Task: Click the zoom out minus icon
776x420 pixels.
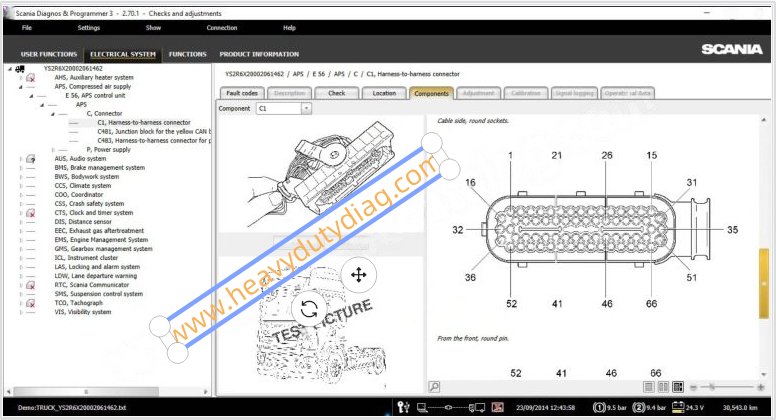Action: pyautogui.click(x=693, y=387)
